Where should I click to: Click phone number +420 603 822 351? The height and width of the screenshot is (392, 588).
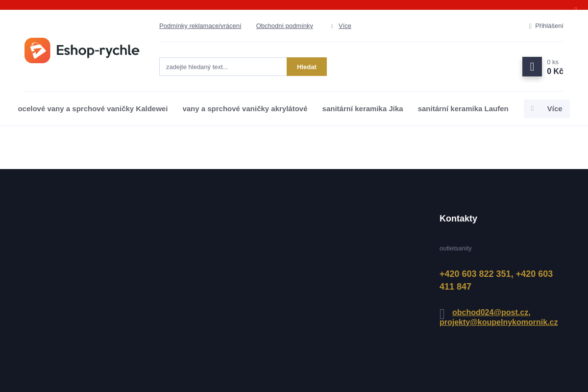[475, 274]
